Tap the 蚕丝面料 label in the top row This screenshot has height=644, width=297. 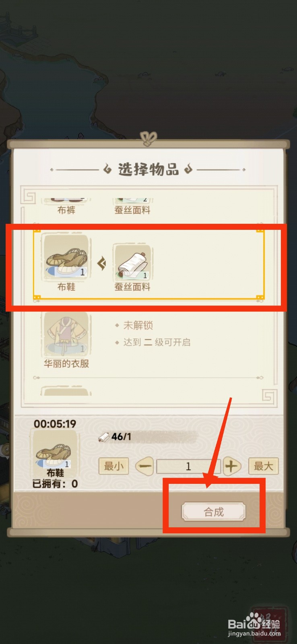(x=132, y=210)
